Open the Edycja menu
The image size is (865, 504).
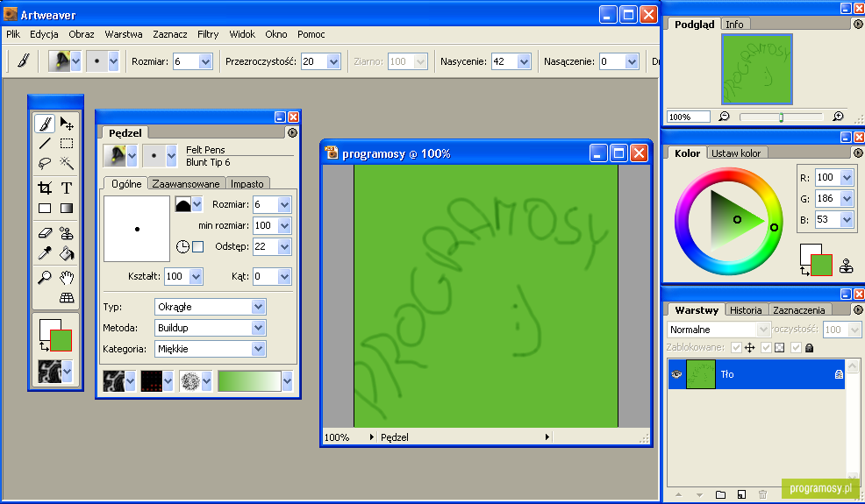pos(44,34)
